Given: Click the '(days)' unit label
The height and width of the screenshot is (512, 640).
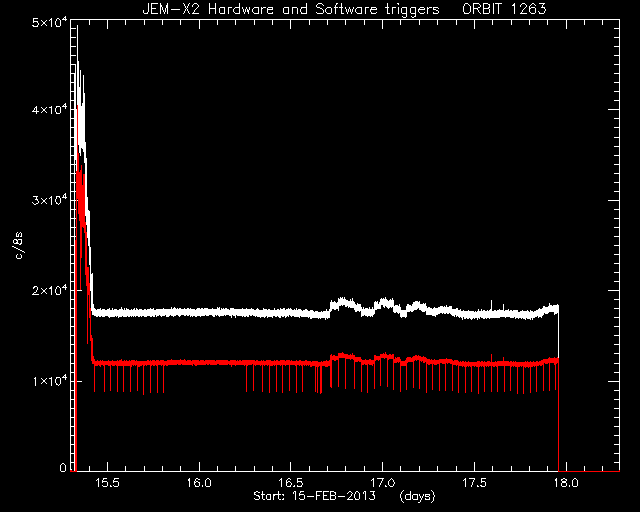Looking at the screenshot, I should pyautogui.click(x=417, y=496).
